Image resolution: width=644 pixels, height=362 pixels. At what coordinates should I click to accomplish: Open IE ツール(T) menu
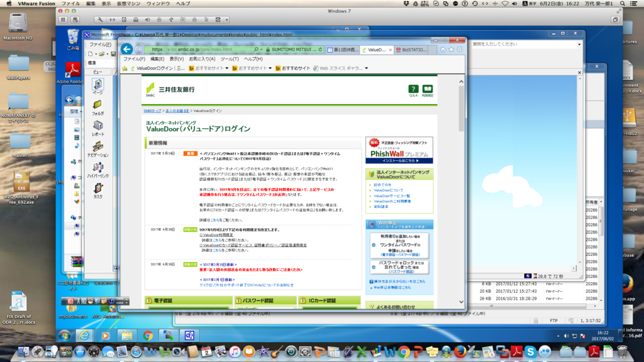[x=230, y=59]
